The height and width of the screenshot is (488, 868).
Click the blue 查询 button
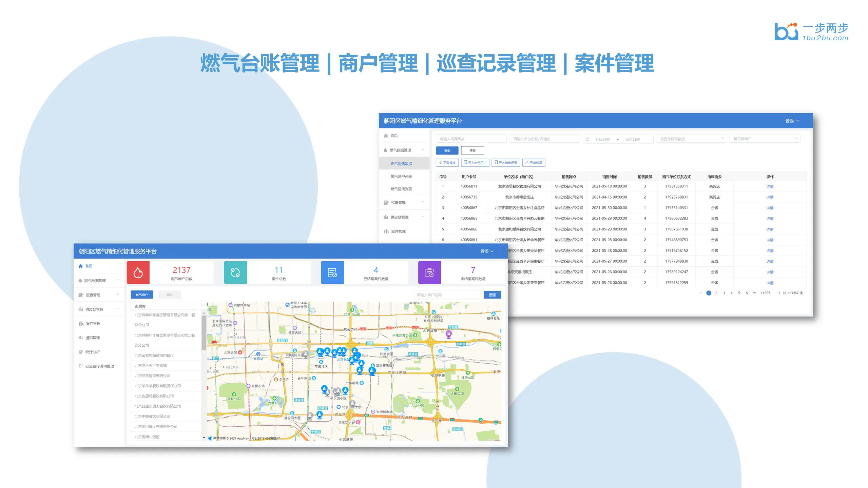pos(447,150)
